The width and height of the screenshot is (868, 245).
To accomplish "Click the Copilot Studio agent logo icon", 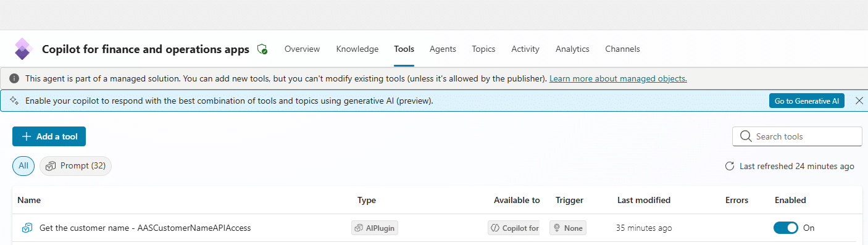I will pyautogui.click(x=23, y=49).
